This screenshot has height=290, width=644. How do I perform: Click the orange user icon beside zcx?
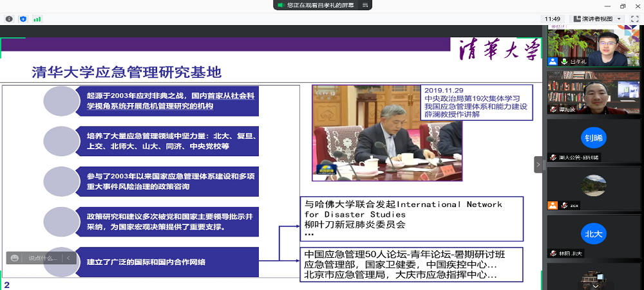553,206
